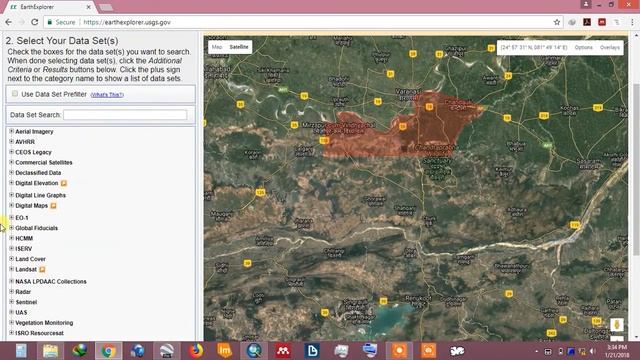Select Global Fiducials label
This screenshot has height=360, width=640.
[36, 228]
